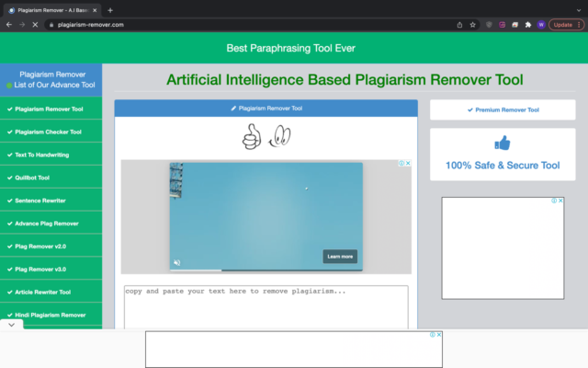Click the window-shaped extension icon
Viewport: 588px width, 368px height.
(514, 25)
